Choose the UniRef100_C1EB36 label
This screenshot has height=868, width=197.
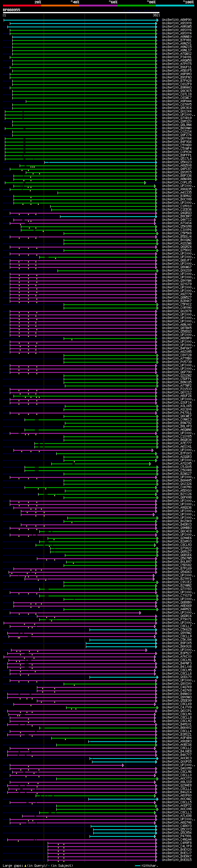176,210
